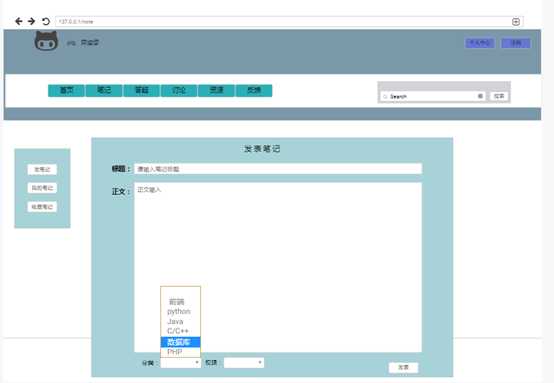The width and height of the screenshot is (554, 383).
Task: Click the cat logo in the header
Action: click(46, 41)
